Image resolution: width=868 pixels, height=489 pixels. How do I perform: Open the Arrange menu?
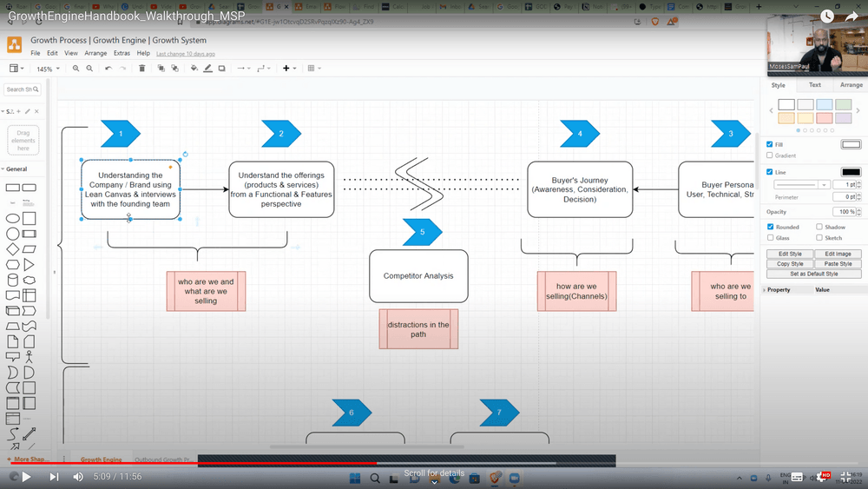click(x=95, y=53)
